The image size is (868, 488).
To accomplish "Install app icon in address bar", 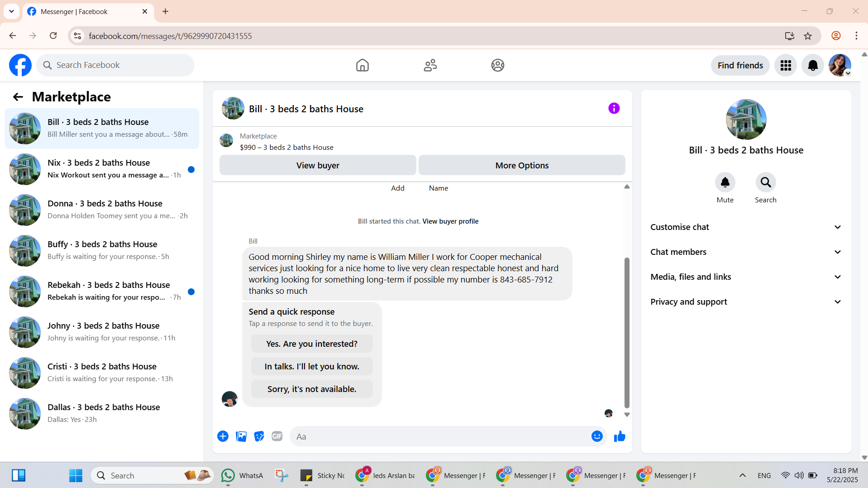I will coord(790,36).
